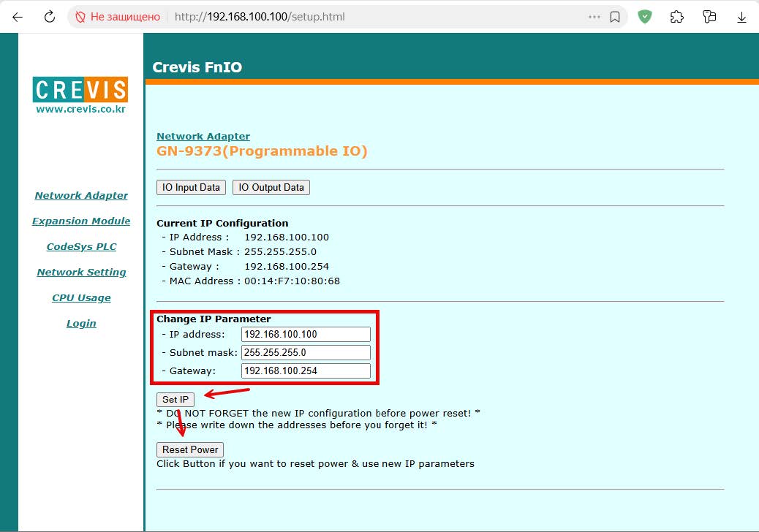View the CPU Usage page
Viewport: 759px width, 532px height.
(x=81, y=298)
